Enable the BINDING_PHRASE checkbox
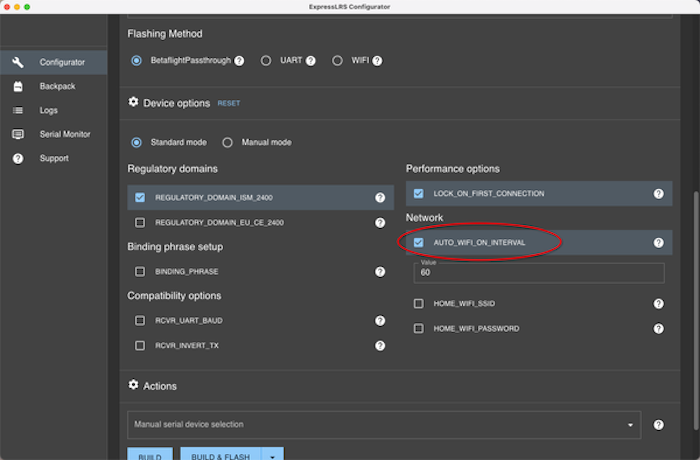The image size is (700, 460). (x=140, y=271)
